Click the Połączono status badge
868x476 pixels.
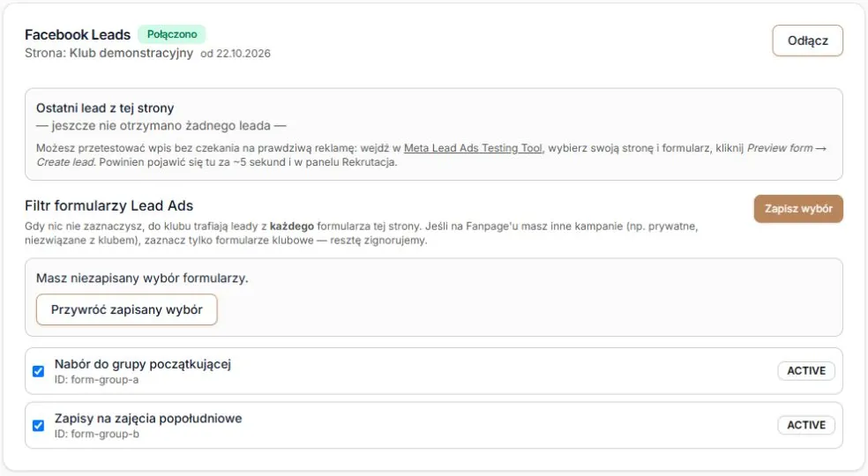[x=172, y=34]
